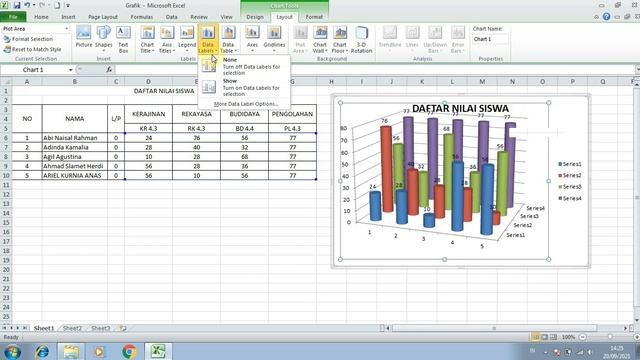Expand the Name Box dropdown

pyautogui.click(x=71, y=70)
